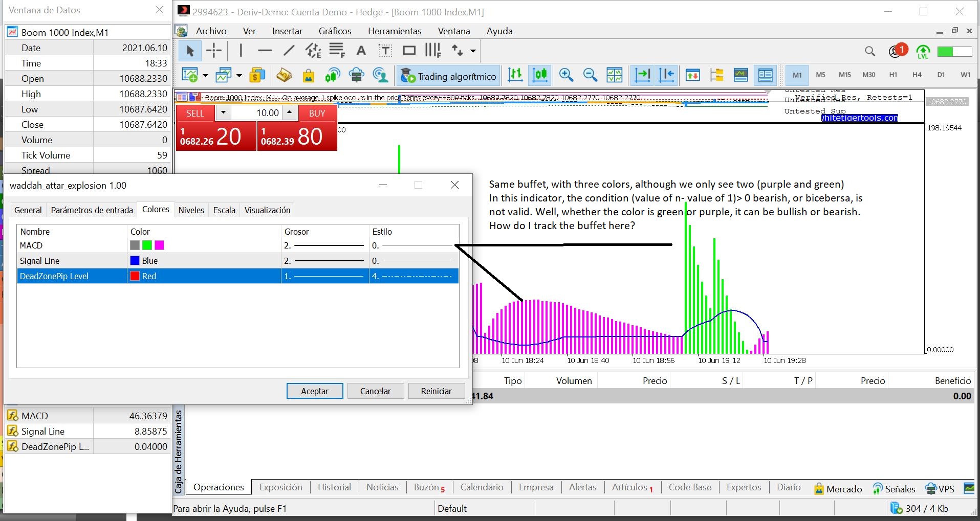Select the crosshair cursor tool
This screenshot has width=980, height=521.
[x=214, y=51]
